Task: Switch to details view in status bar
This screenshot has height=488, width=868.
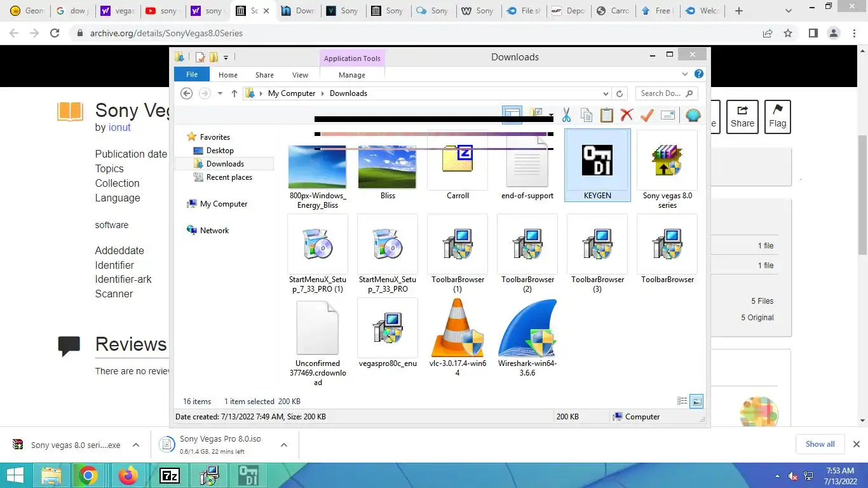Action: point(682,401)
